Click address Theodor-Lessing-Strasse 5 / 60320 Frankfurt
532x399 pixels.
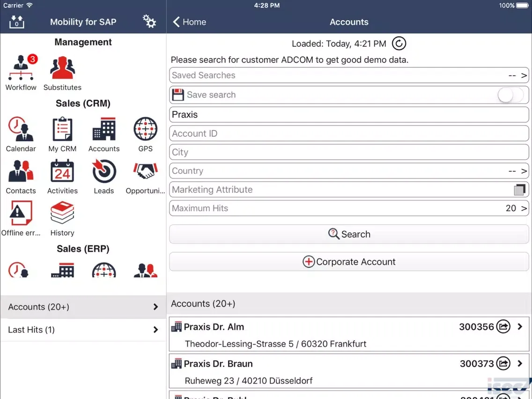[x=275, y=344]
